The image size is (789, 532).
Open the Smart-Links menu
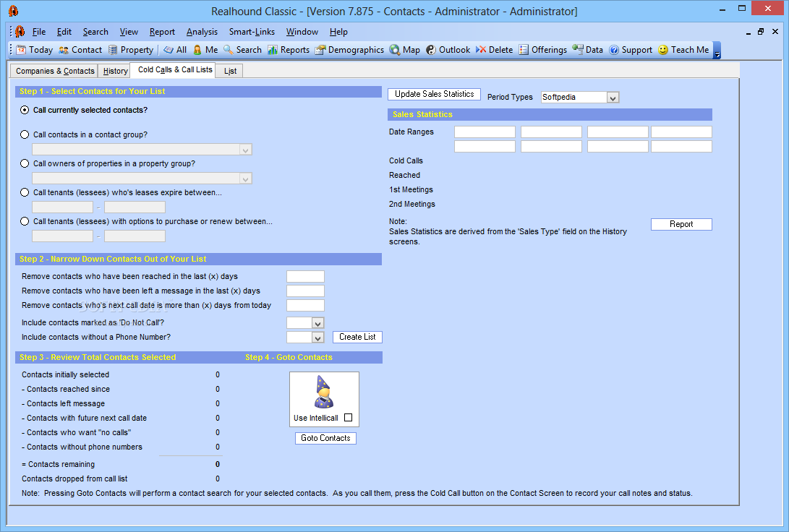click(252, 32)
